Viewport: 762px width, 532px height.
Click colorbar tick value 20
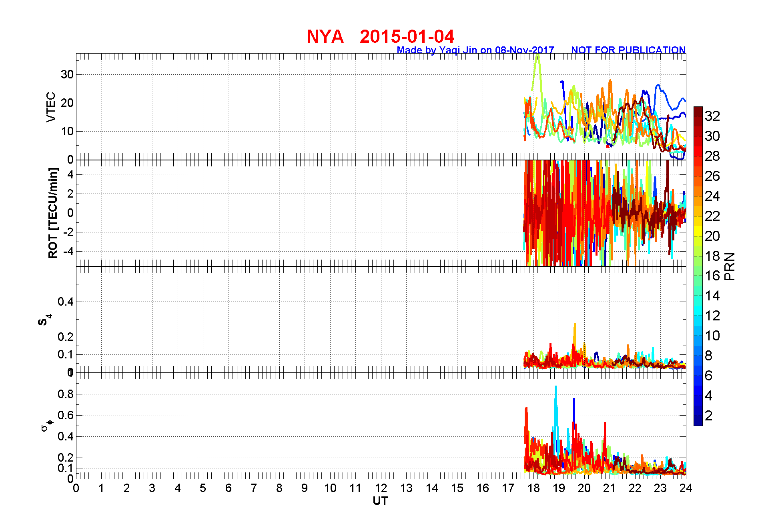pyautogui.click(x=712, y=236)
